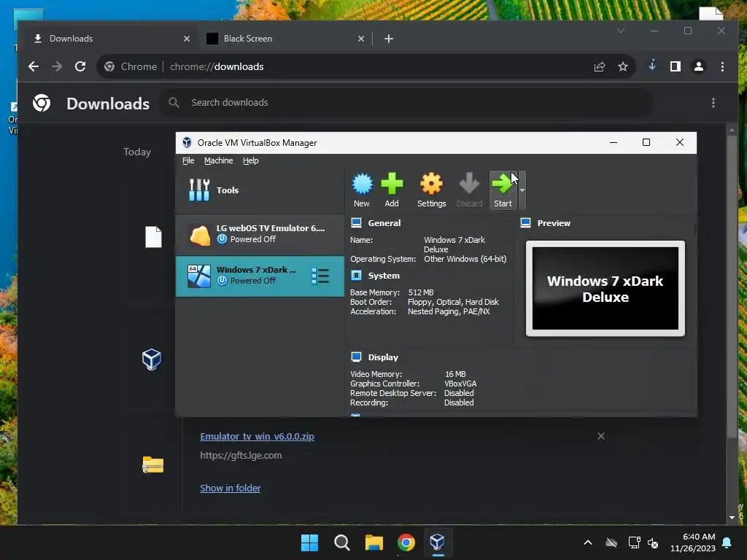Open the Chrome profile icon
The width and height of the screenshot is (747, 560).
click(699, 66)
